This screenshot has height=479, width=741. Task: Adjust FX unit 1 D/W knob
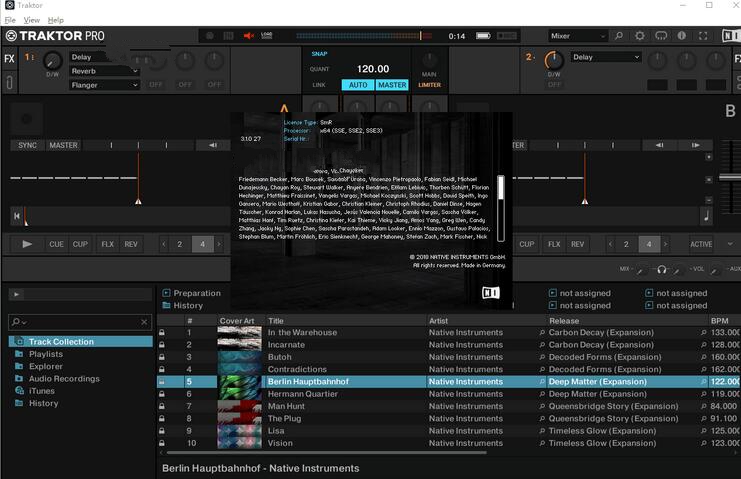(52, 61)
